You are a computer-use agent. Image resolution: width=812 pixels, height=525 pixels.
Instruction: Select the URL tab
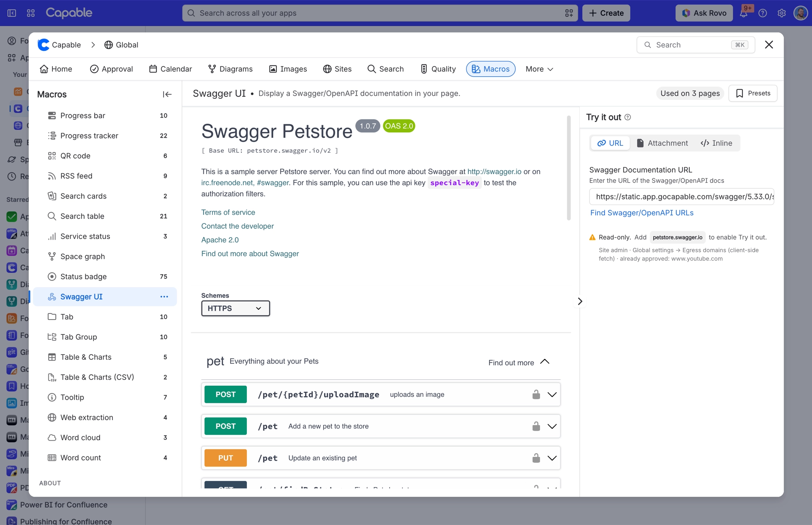(x=610, y=143)
